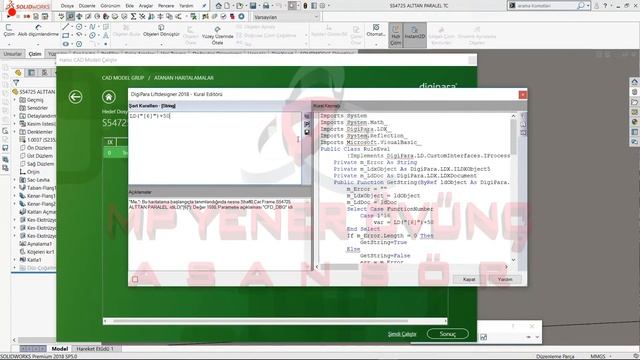Click Objeleri Dönüştür tool

coord(161,30)
